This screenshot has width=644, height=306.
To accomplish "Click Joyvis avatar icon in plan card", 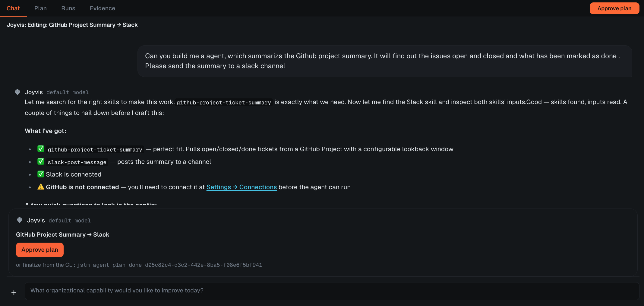I will pos(20,221).
